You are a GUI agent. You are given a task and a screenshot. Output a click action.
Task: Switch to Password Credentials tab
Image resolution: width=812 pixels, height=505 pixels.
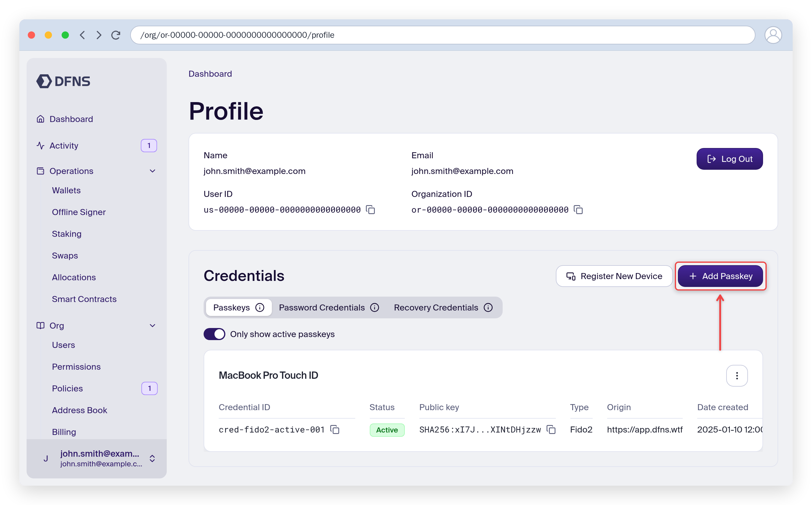(x=329, y=307)
